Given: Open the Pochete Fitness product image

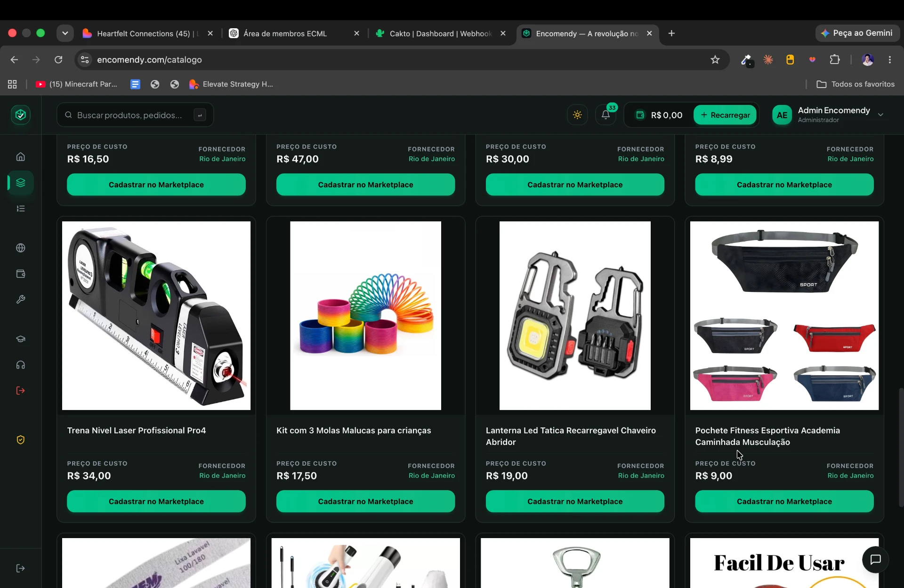Looking at the screenshot, I should pos(784,315).
